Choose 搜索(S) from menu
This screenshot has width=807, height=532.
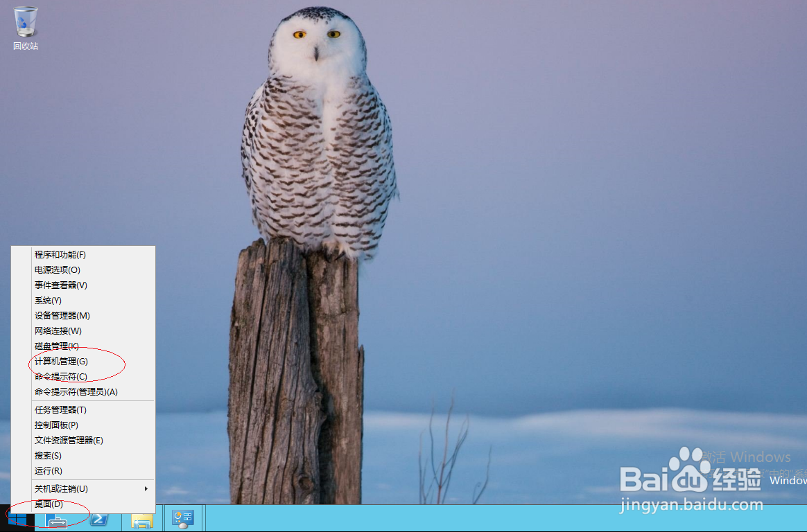[x=83, y=456]
